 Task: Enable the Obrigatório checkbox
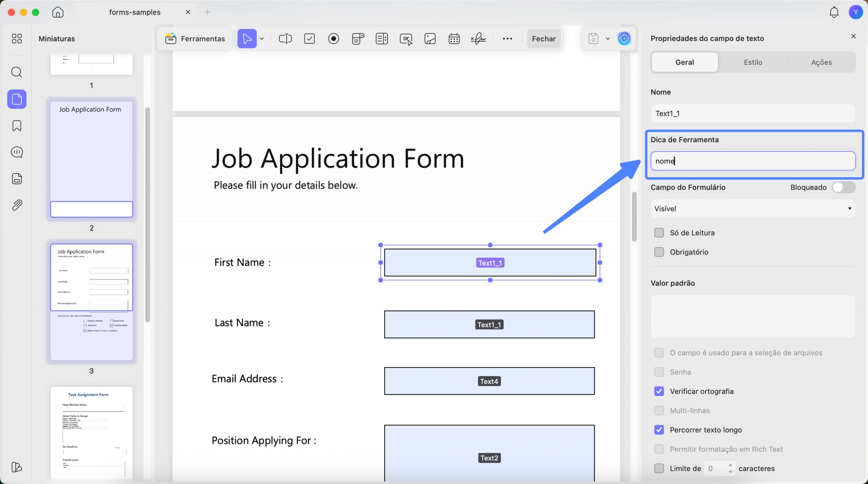(659, 252)
